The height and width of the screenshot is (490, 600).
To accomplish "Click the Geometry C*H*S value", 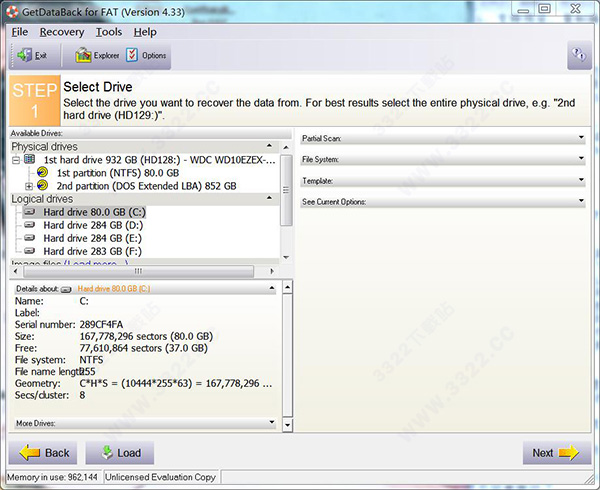I will [x=176, y=384].
